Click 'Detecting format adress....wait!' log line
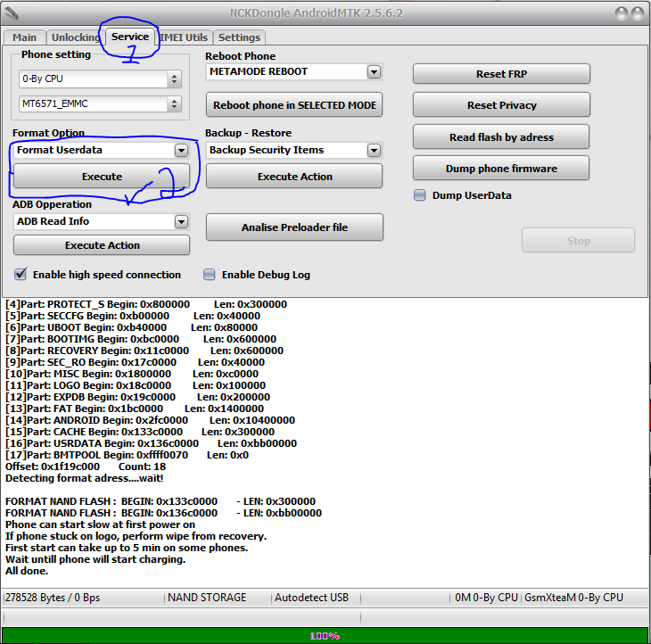Screen dimensions: 651x644 point(85,478)
